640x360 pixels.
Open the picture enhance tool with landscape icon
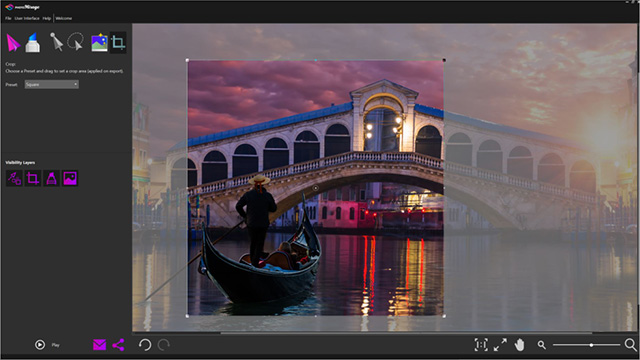99,42
